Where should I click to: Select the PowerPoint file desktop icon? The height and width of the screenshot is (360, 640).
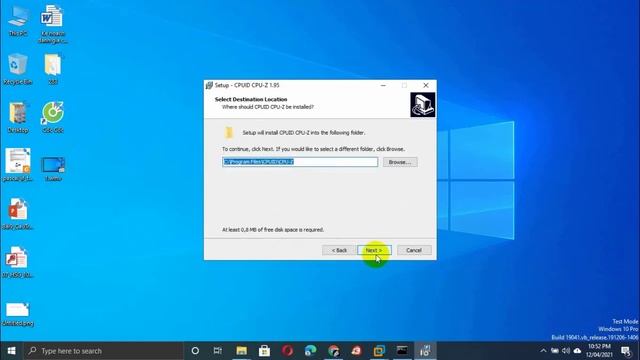pos(18,214)
